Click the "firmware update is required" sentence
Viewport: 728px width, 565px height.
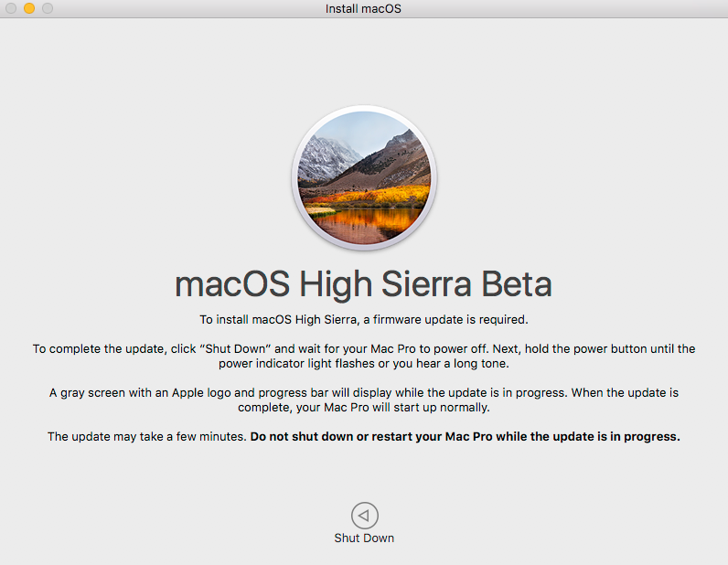click(364, 319)
